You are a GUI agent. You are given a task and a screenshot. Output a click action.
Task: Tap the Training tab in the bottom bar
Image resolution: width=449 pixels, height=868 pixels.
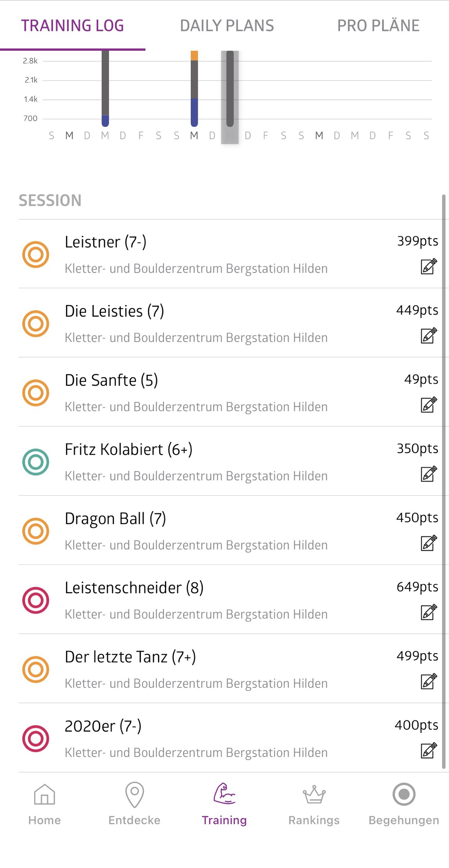tap(224, 803)
